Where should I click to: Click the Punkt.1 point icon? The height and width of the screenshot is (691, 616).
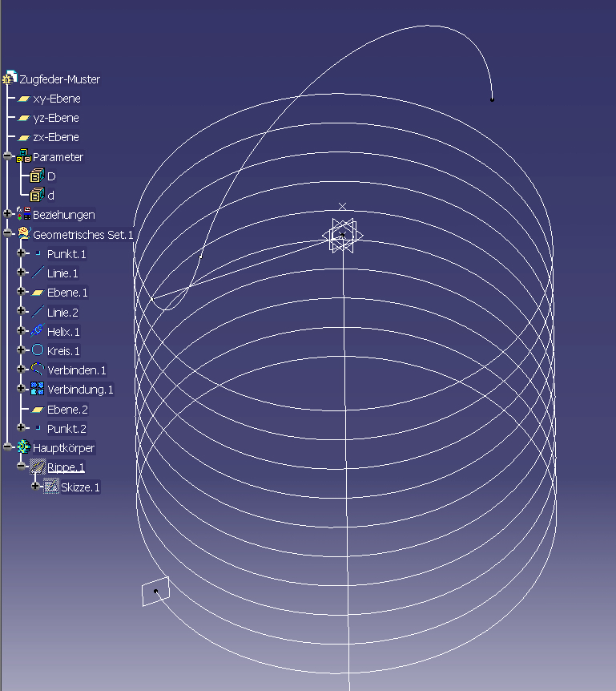(38, 253)
